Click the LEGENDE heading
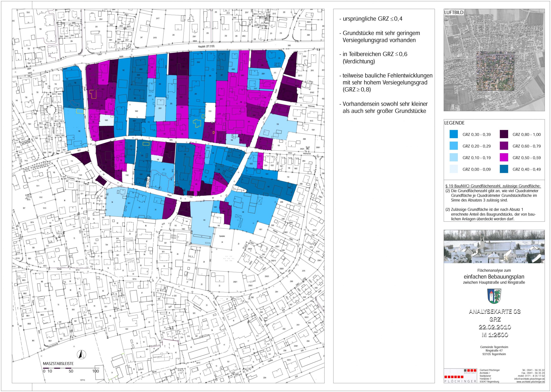 click(x=454, y=123)
